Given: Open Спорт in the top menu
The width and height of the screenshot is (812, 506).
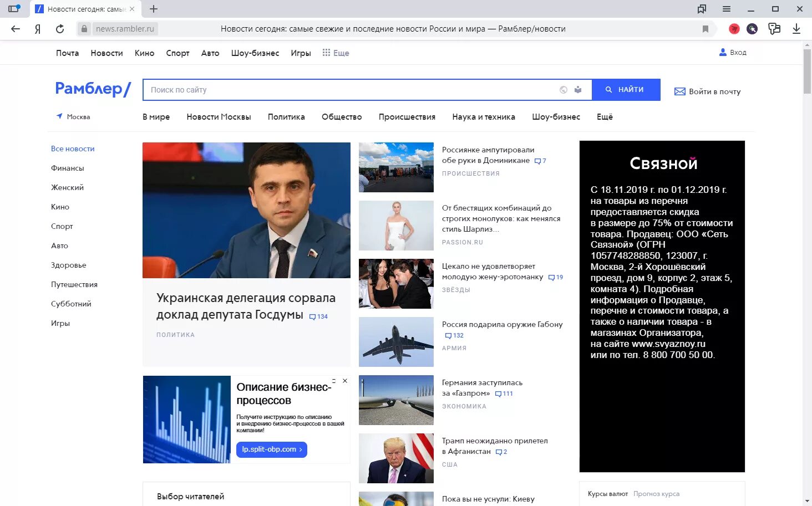Looking at the screenshot, I should click(177, 53).
